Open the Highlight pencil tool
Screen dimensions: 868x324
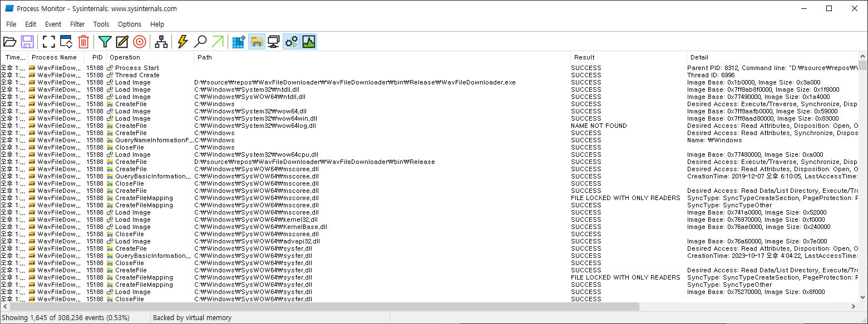tap(122, 42)
